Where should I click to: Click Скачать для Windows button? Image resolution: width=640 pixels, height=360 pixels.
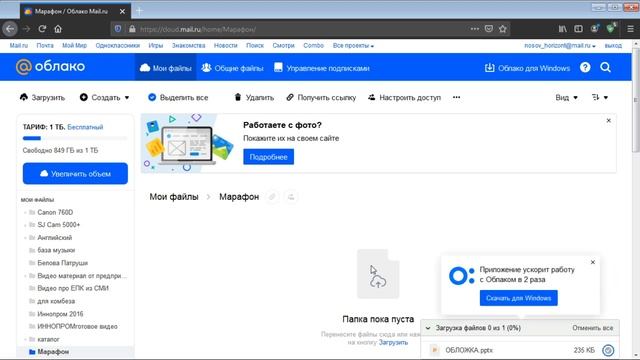(x=518, y=298)
